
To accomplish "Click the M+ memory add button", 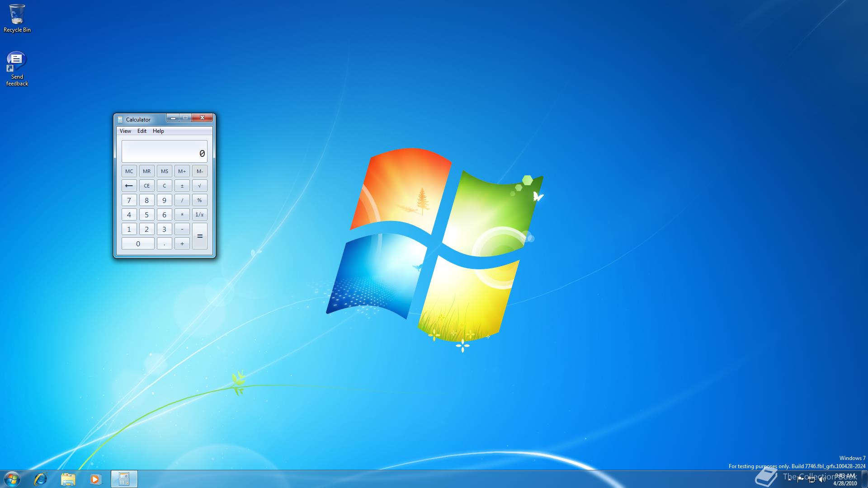I will coord(182,171).
